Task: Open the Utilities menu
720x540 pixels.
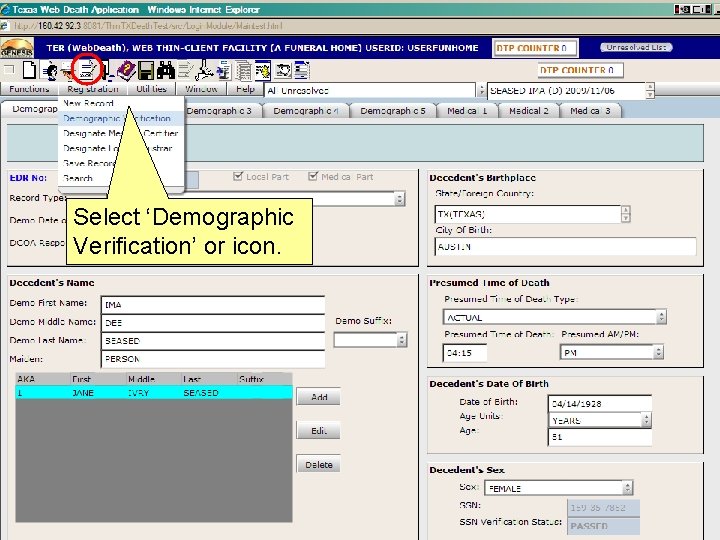Action: [151, 89]
